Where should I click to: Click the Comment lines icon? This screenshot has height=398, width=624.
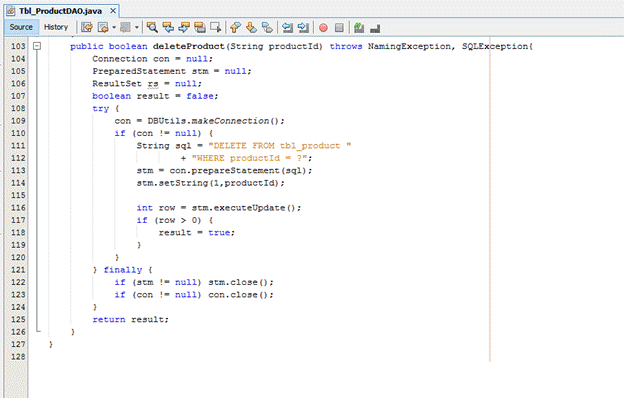pyautogui.click(x=359, y=27)
